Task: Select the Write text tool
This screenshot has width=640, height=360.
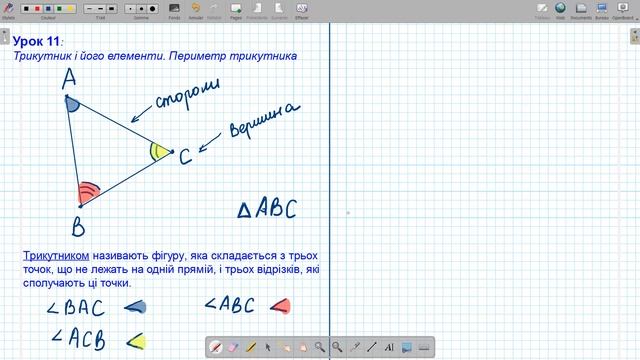Action: tap(389, 347)
